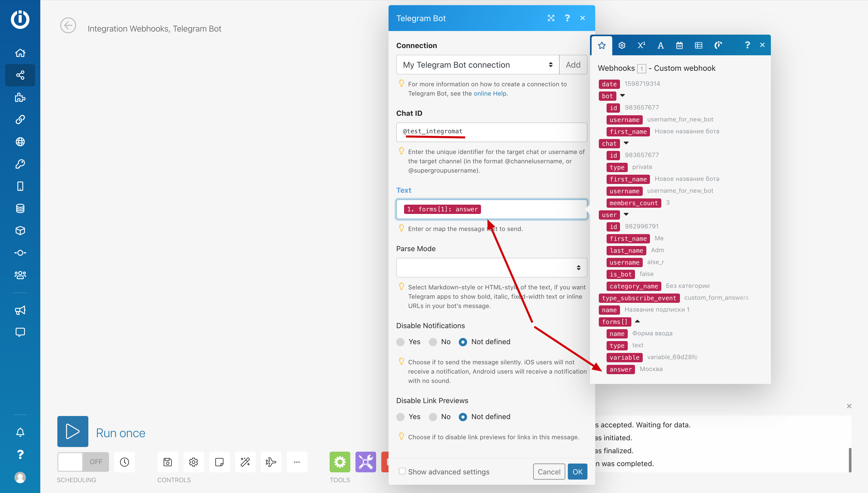Viewport: 868px width, 493px height.
Task: Click the auto-align magic wand icon
Action: [x=245, y=462]
